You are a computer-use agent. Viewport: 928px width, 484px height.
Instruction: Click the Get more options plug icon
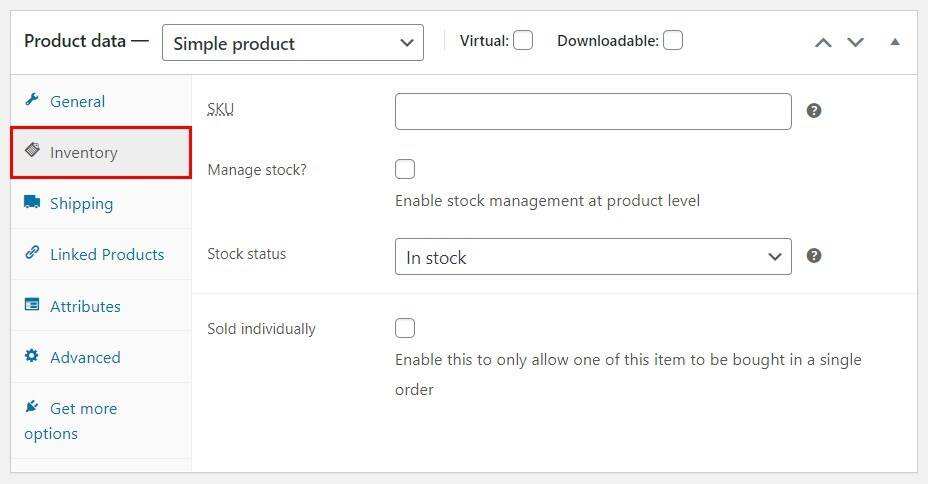[32, 407]
